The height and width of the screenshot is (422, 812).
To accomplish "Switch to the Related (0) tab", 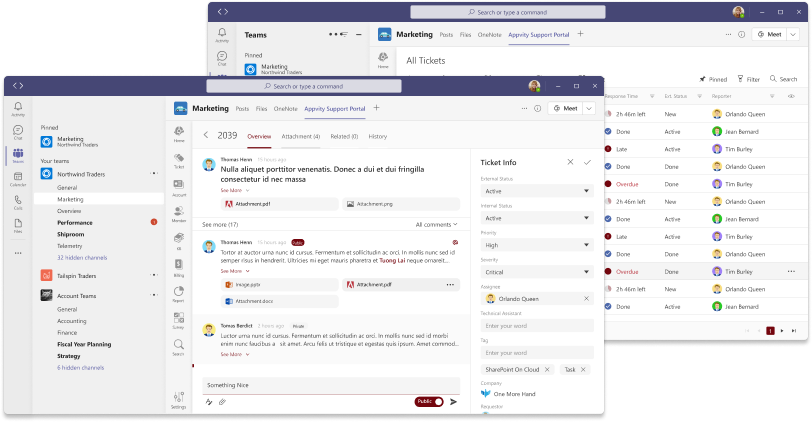I will [x=344, y=136].
